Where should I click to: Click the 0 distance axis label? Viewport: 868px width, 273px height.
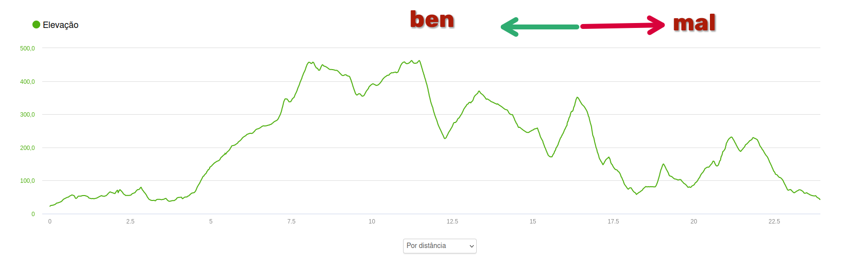click(x=50, y=222)
